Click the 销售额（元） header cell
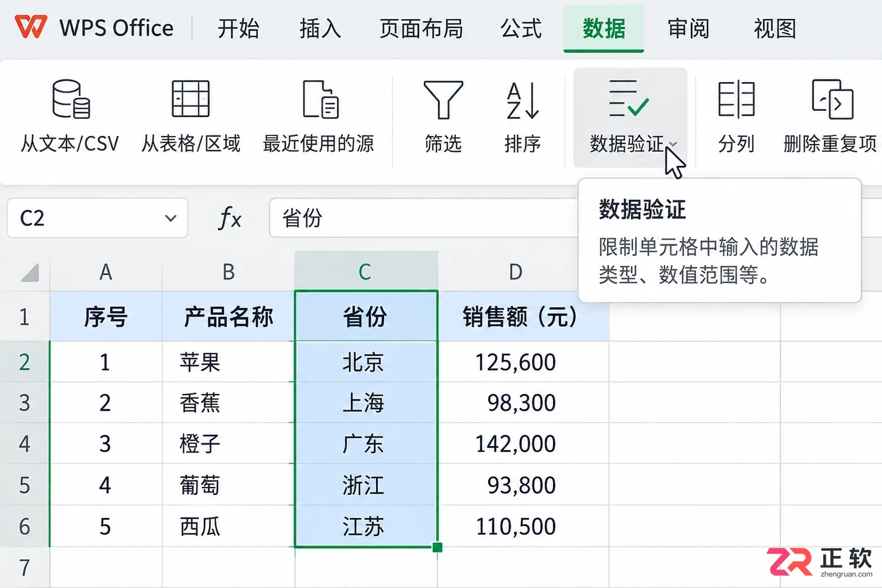 click(x=523, y=317)
